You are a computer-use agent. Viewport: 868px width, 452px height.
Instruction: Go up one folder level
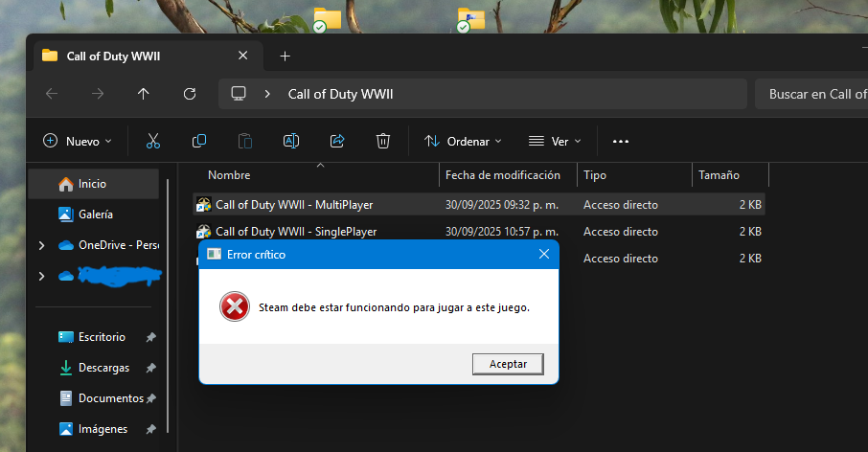click(x=144, y=94)
